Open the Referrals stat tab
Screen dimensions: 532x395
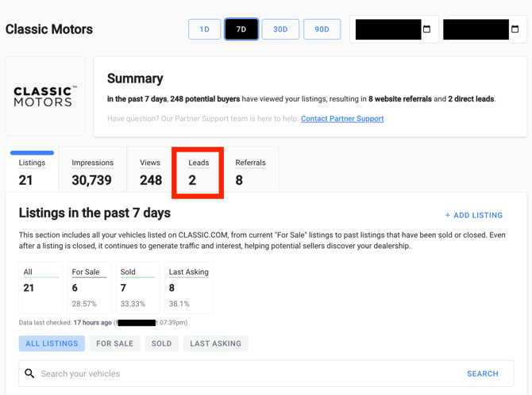point(251,170)
